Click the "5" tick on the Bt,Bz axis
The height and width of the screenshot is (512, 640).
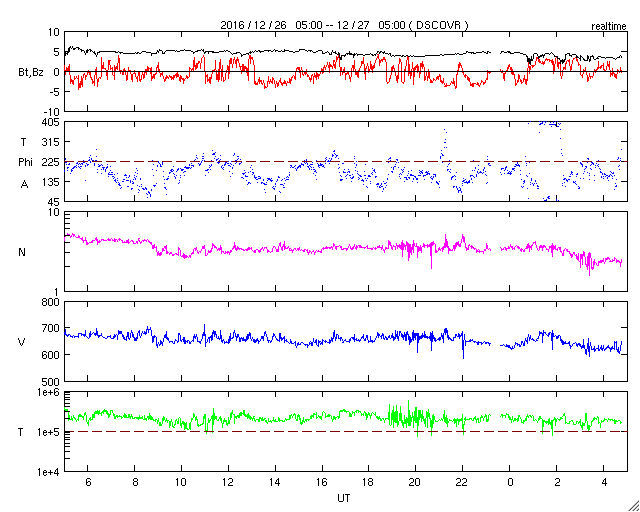pyautogui.click(x=58, y=52)
